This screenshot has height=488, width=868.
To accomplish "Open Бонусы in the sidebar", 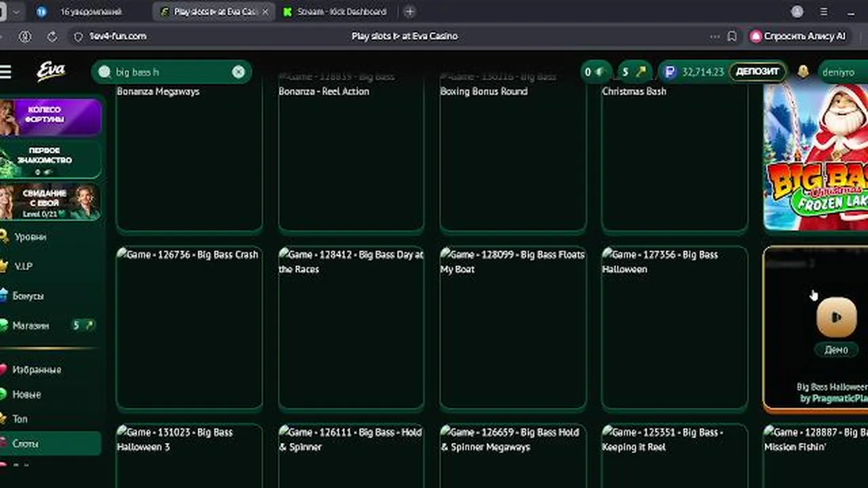I will (28, 296).
